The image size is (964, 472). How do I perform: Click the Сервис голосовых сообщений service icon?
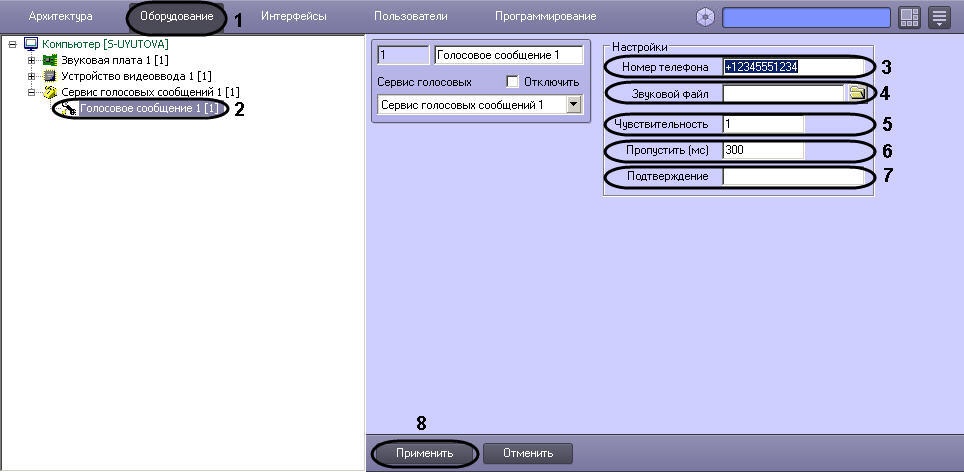(x=50, y=92)
